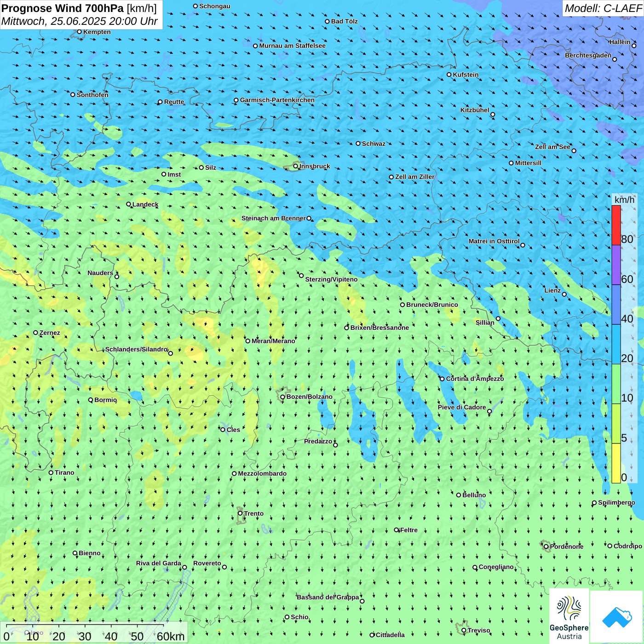Click the 'Pieve di Cadore' label
Screen dimensions: 644x644
[462, 407]
